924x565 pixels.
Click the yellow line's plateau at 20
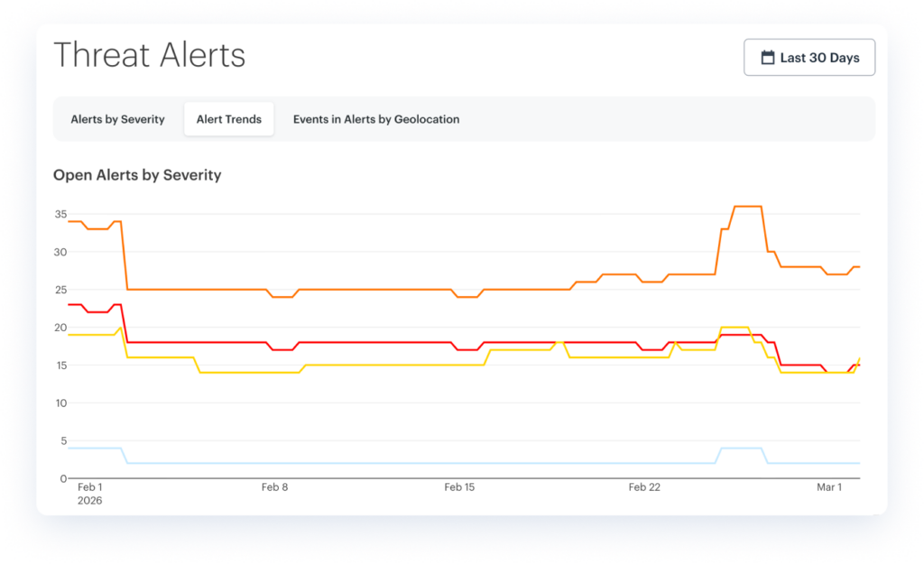coord(735,328)
